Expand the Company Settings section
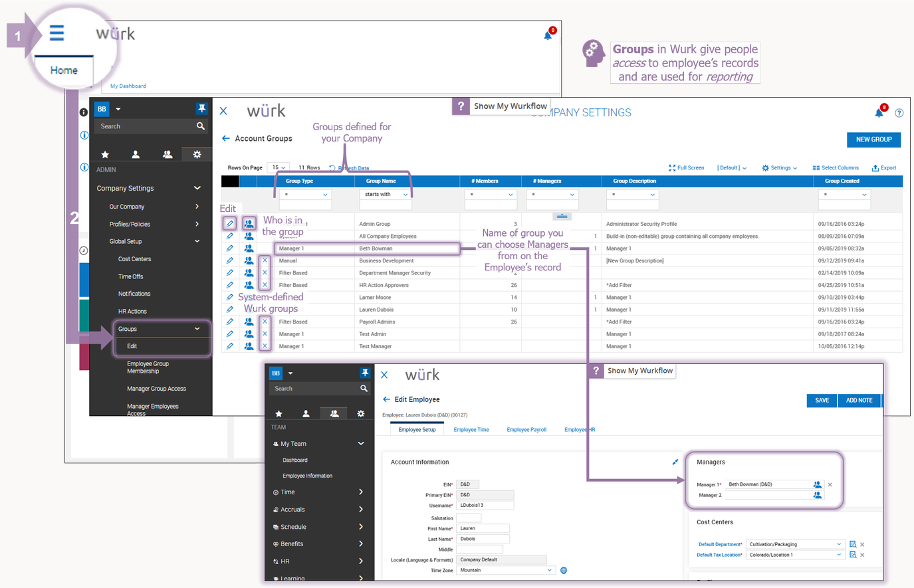This screenshot has height=588, width=914. pyautogui.click(x=197, y=188)
